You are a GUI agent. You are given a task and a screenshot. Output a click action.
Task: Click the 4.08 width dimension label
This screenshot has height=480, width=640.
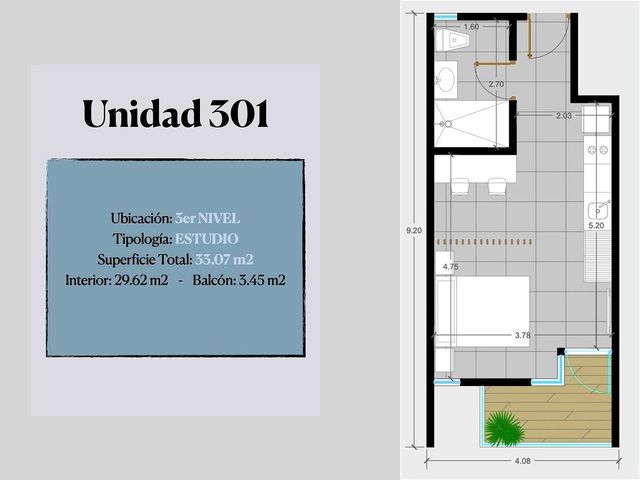(x=522, y=461)
